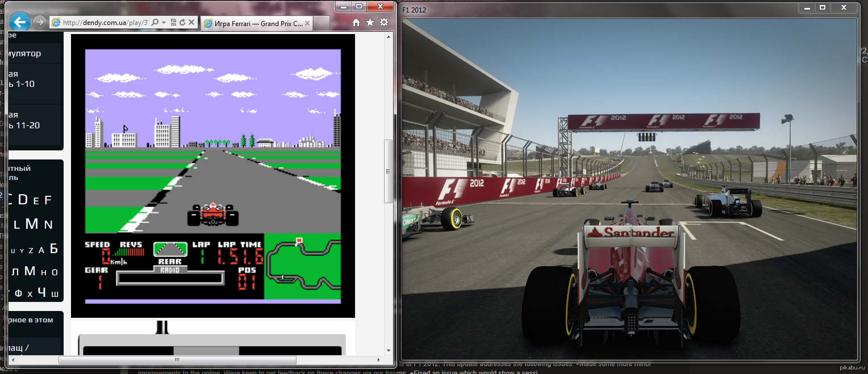Select letter E in the alphabet index
Screen dimensions: 868x374
click(36, 200)
